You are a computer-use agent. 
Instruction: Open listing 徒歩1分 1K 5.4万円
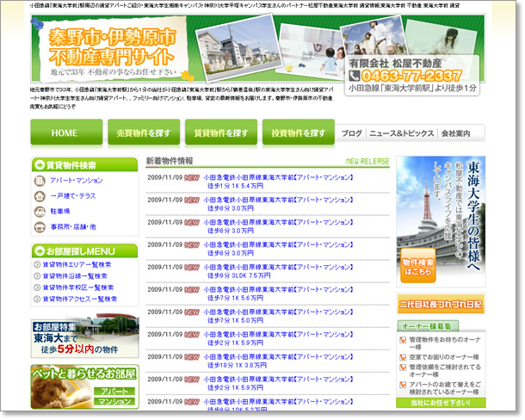pos(278,182)
